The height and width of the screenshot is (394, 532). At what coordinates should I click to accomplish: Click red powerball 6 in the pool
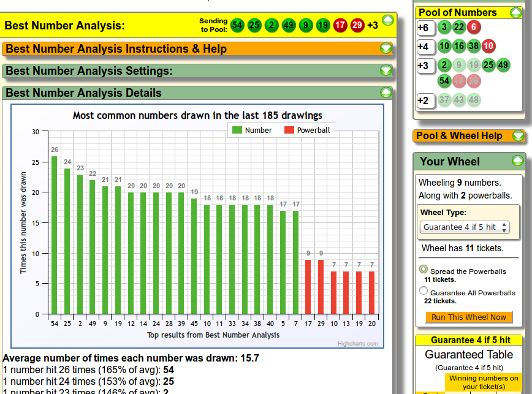[x=474, y=28]
